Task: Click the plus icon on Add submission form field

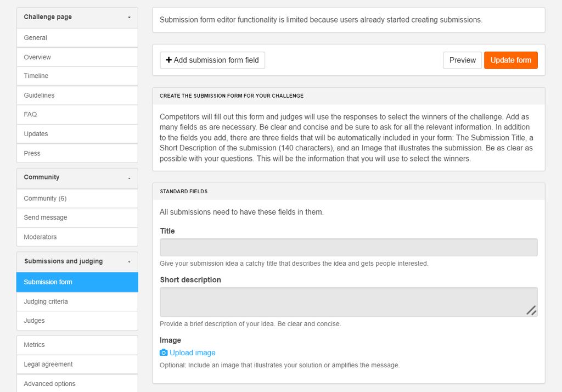Action: tap(169, 60)
